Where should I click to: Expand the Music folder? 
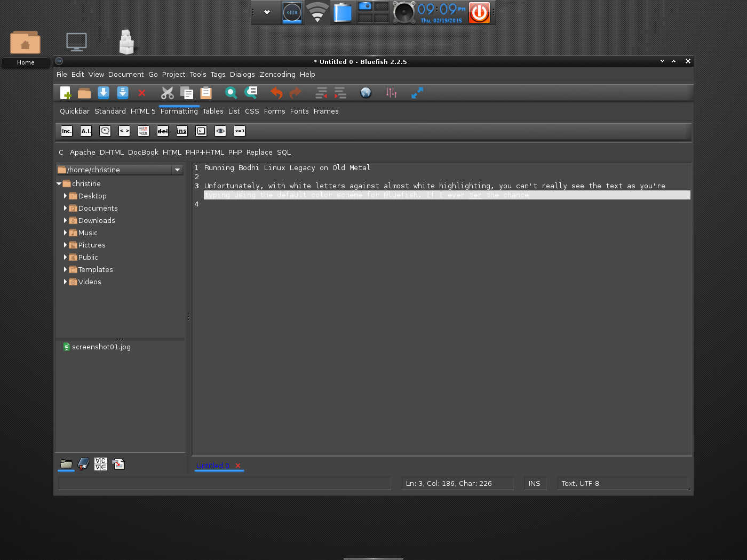(65, 233)
